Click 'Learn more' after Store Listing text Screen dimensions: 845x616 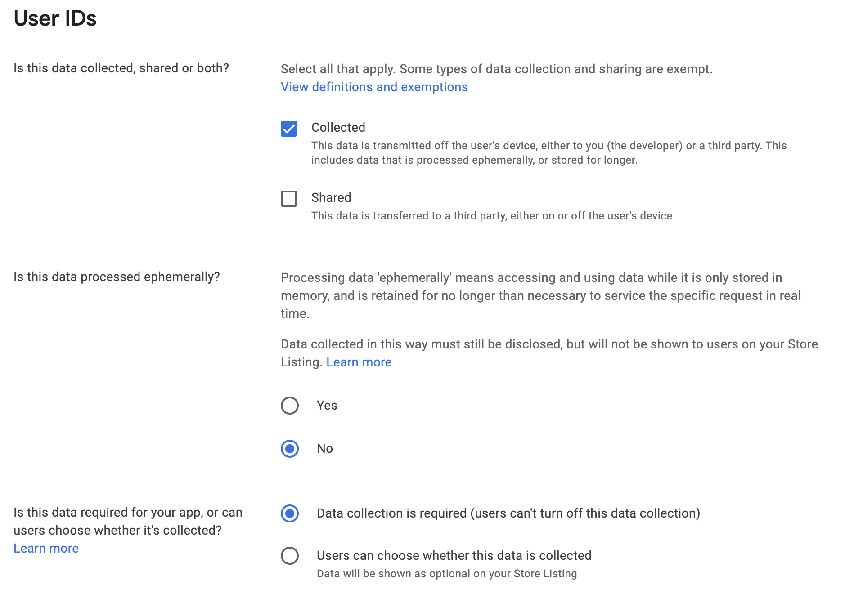[359, 362]
